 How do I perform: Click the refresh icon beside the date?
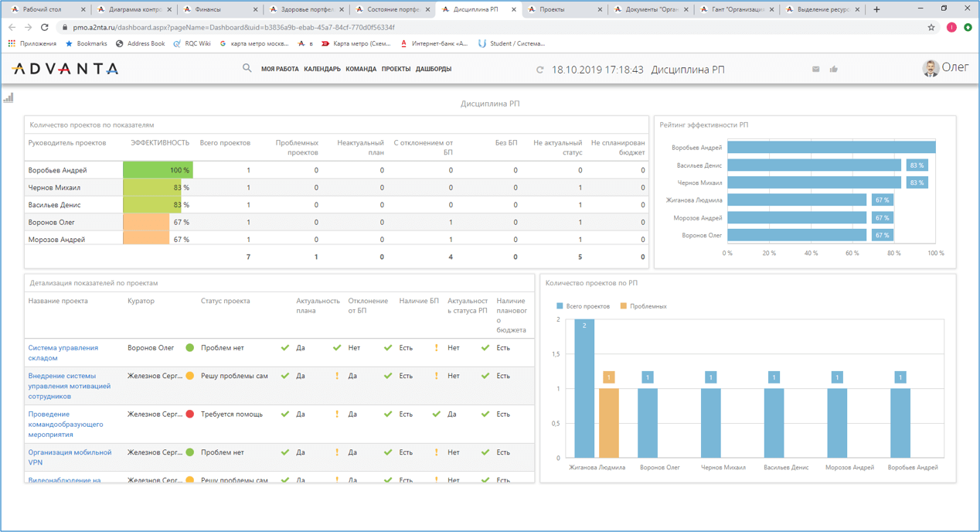tap(539, 70)
